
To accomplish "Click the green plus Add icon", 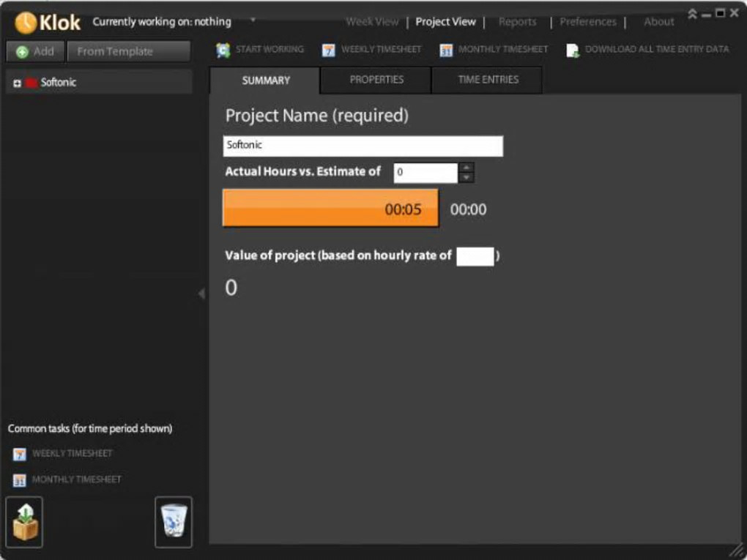I will pyautogui.click(x=23, y=52).
